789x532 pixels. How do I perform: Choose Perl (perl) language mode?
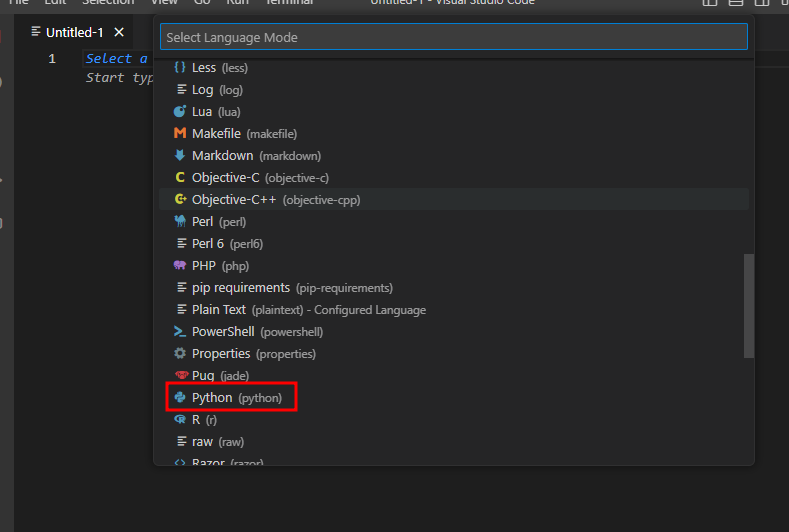click(x=454, y=221)
